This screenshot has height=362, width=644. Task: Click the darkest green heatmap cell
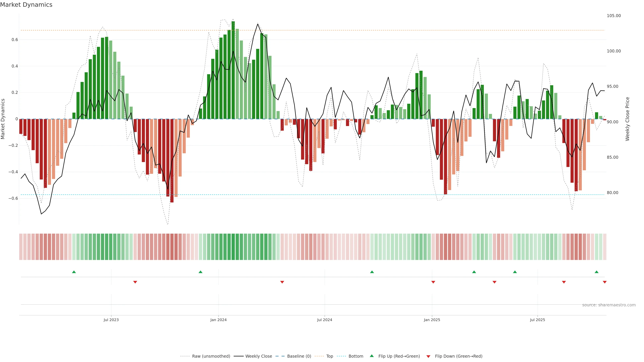(x=233, y=247)
